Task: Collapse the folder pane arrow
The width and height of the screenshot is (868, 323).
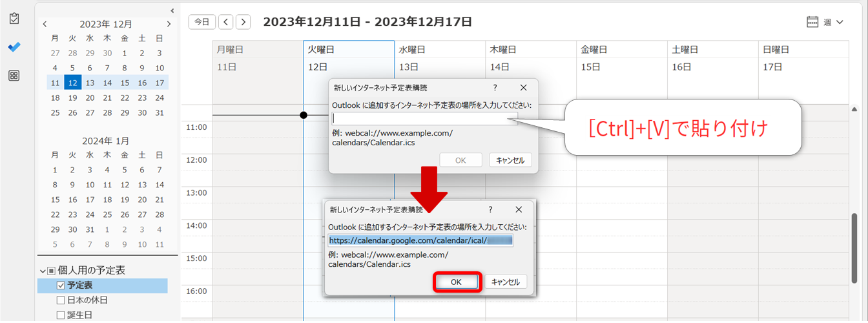Action: 172,10
